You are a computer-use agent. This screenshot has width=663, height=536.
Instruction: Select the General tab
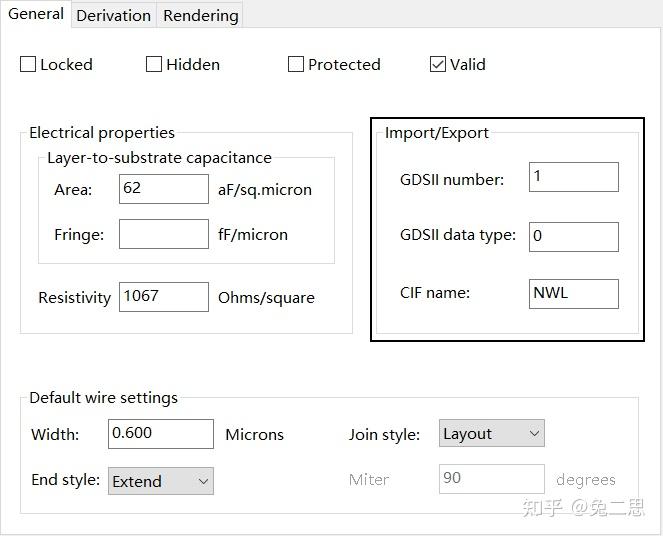pos(35,14)
